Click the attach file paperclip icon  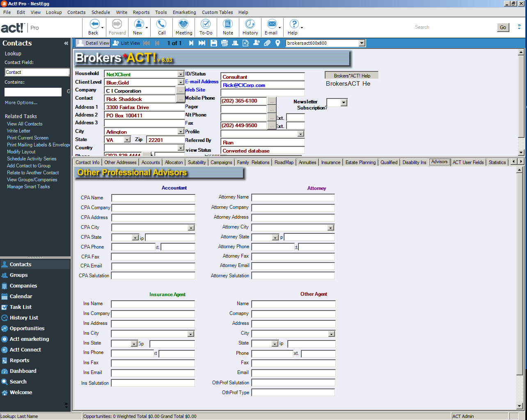point(267,43)
